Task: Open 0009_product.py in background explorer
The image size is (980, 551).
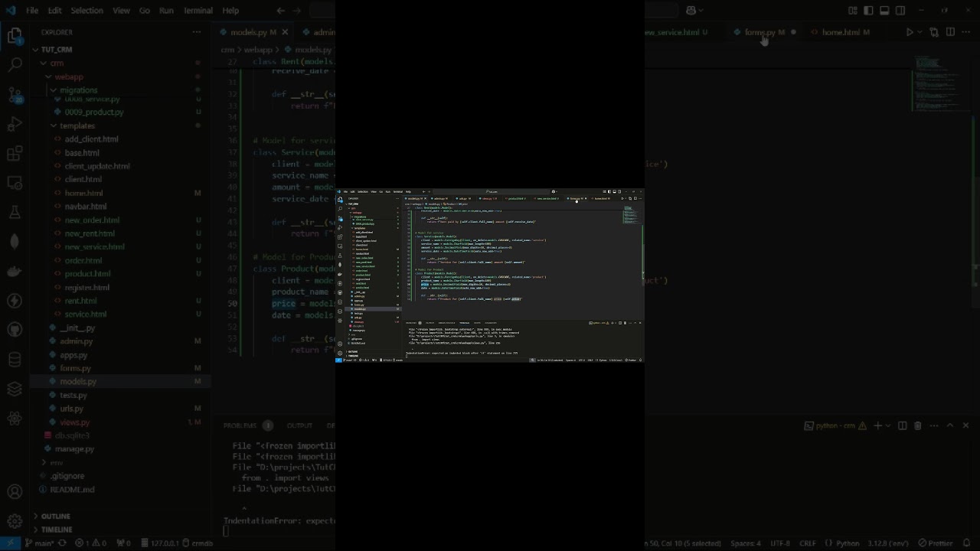Action: tap(93, 112)
